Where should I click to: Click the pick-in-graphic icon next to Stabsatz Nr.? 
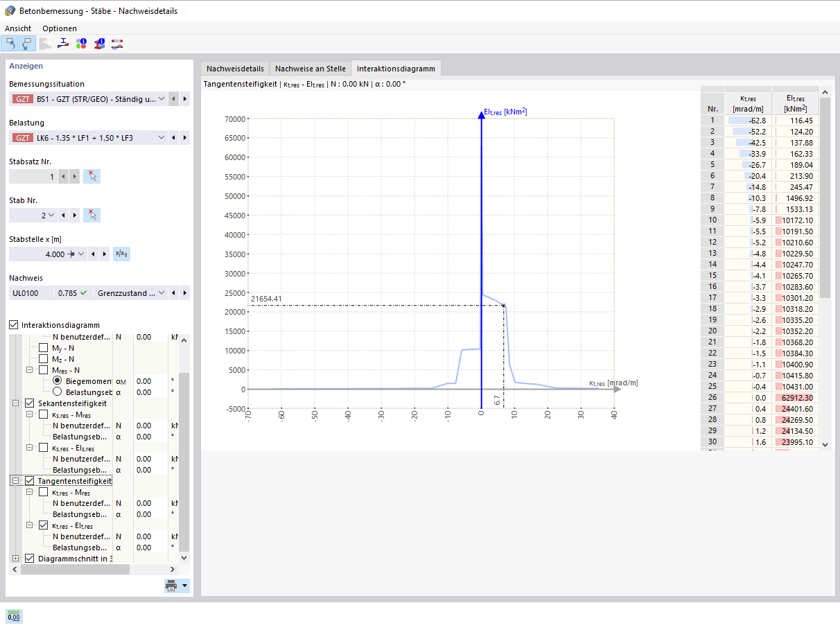[91, 177]
